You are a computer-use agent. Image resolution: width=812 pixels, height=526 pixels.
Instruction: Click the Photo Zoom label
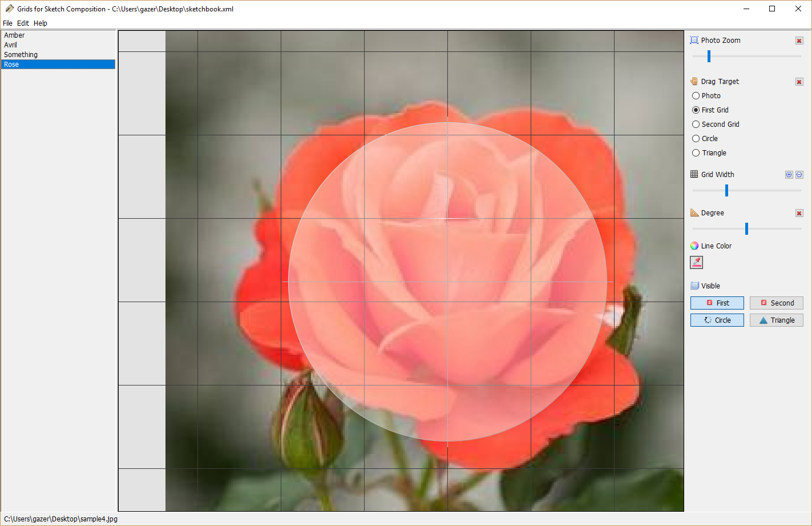(x=721, y=40)
